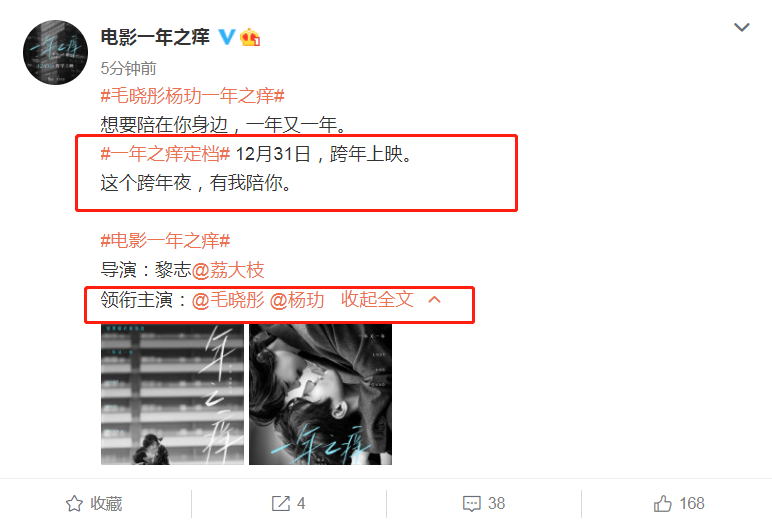Screen dimensions: 772x525
Task: Click the star 收藏 favorite icon
Action: (x=74, y=503)
